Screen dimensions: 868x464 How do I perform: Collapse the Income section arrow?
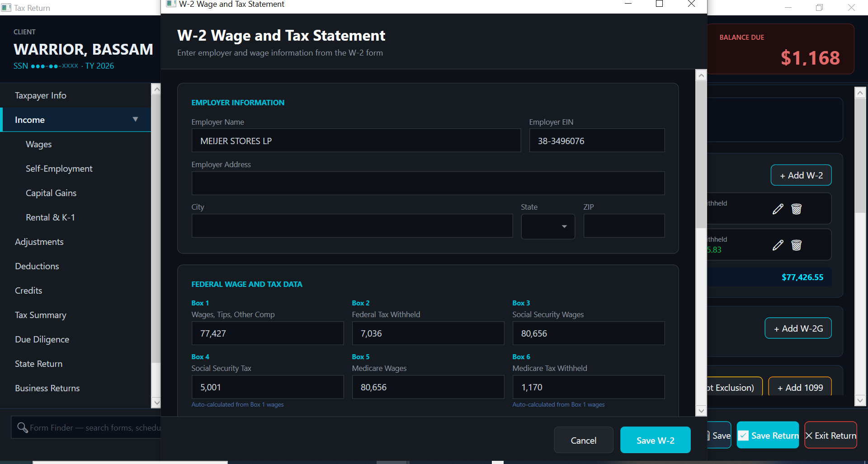coord(135,119)
